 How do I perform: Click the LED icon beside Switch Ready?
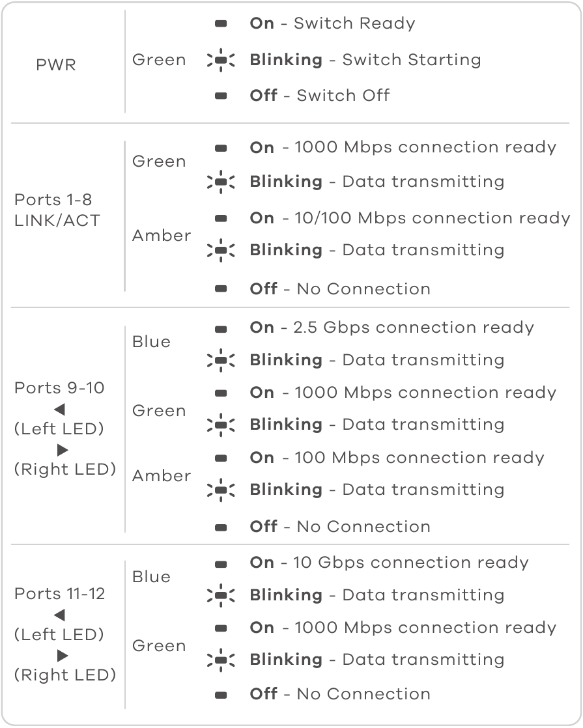tap(221, 24)
